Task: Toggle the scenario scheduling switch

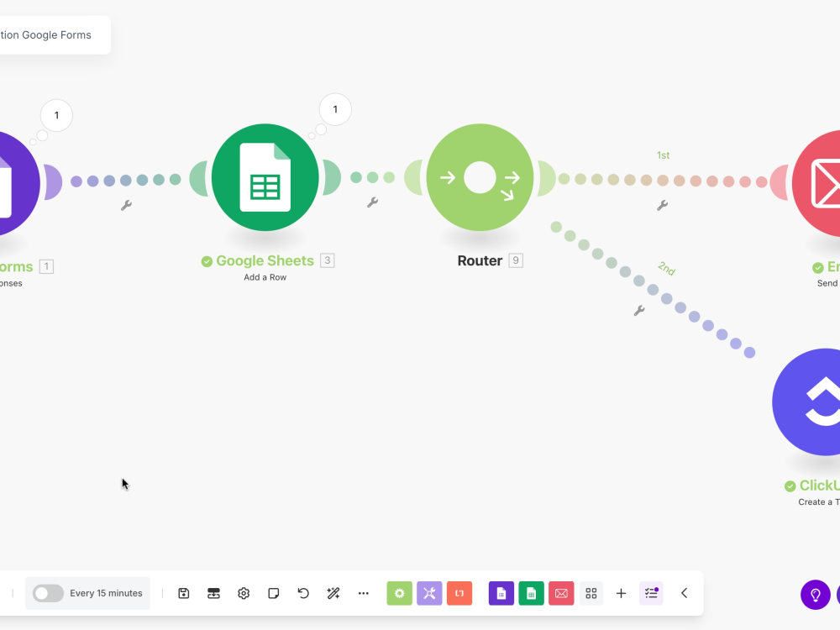Action: tap(48, 593)
